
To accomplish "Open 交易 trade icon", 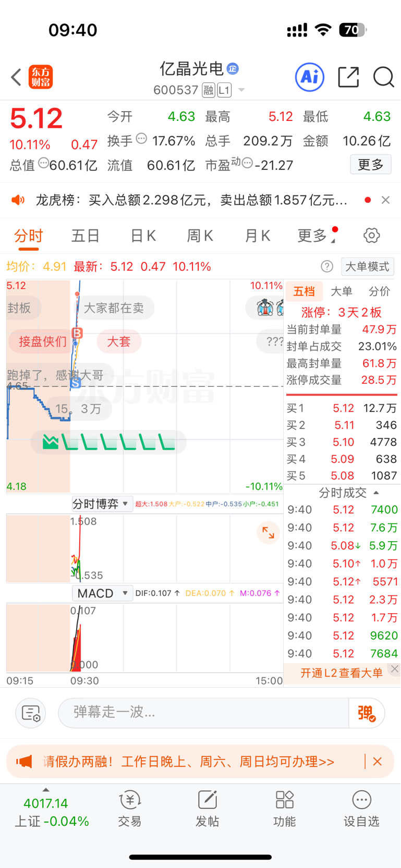I will click(x=130, y=809).
